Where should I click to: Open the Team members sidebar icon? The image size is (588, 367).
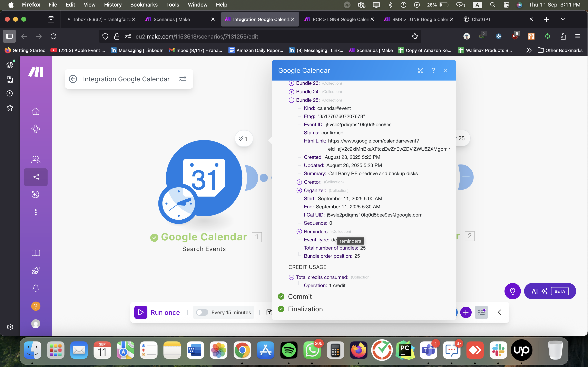pyautogui.click(x=36, y=159)
